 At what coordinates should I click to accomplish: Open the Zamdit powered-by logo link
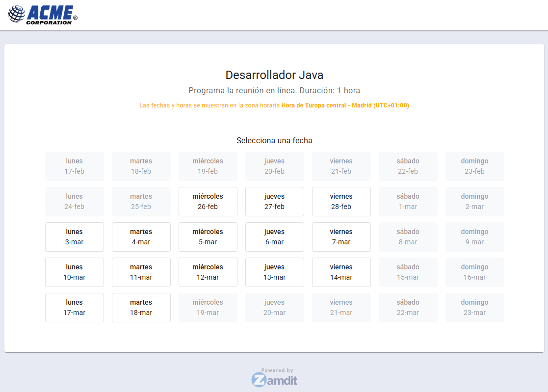274,378
